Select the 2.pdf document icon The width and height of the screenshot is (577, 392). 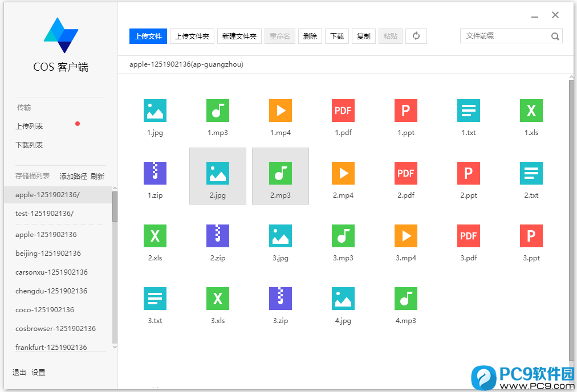[406, 173]
